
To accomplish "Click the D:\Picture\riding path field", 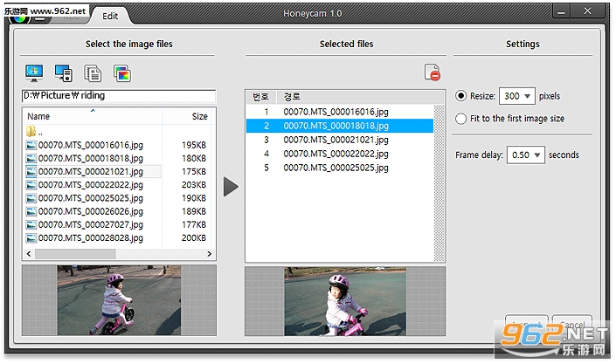I will (119, 96).
